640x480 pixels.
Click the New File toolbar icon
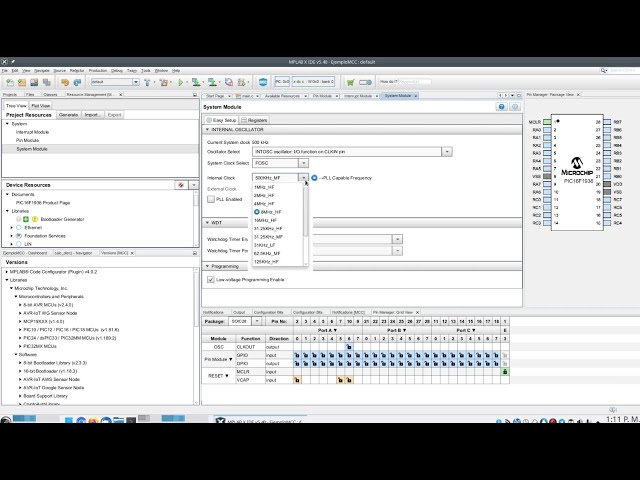pyautogui.click(x=10, y=82)
